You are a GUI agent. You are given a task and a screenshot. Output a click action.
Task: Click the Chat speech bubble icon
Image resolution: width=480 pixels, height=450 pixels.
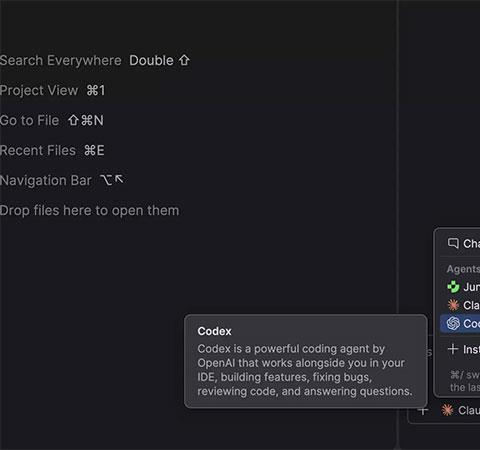coord(453,243)
